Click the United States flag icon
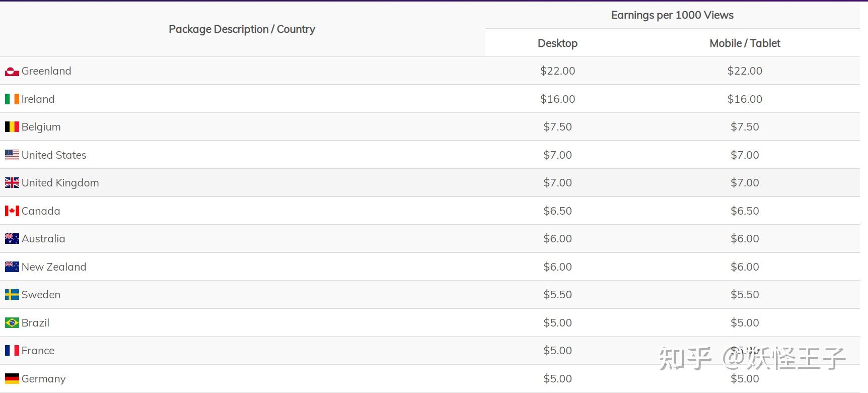The height and width of the screenshot is (393, 868). click(x=12, y=155)
